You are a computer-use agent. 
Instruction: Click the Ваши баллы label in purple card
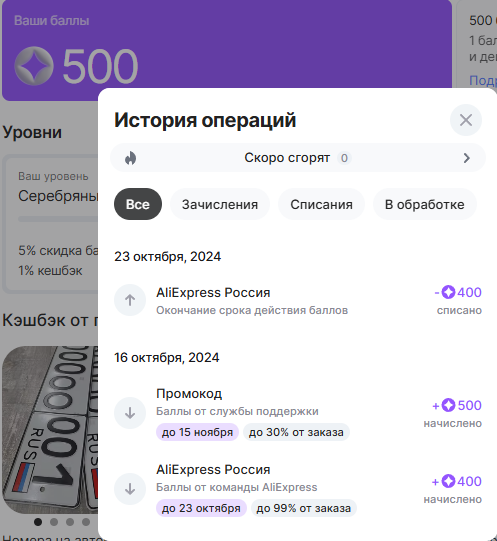tap(51, 21)
